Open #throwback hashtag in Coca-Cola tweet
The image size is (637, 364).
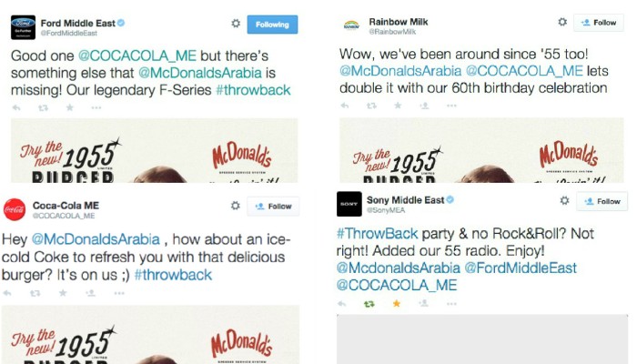pyautogui.click(x=173, y=275)
